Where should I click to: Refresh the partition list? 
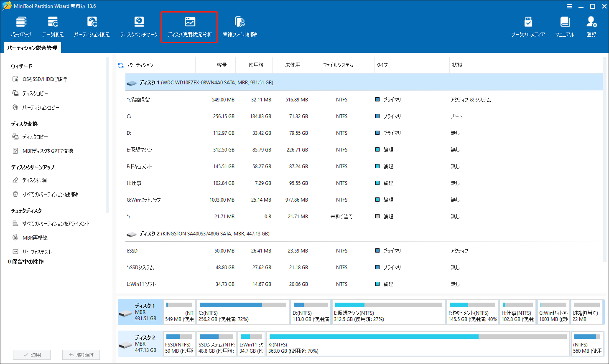coord(121,65)
